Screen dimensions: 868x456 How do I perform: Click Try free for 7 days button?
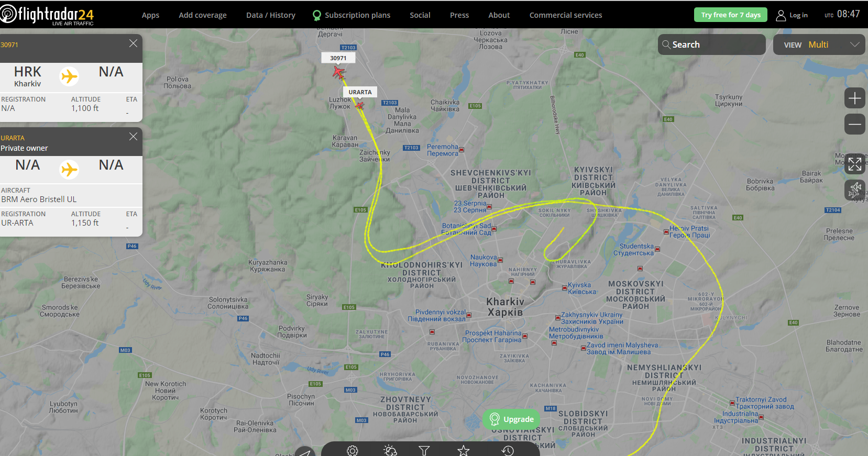click(731, 15)
